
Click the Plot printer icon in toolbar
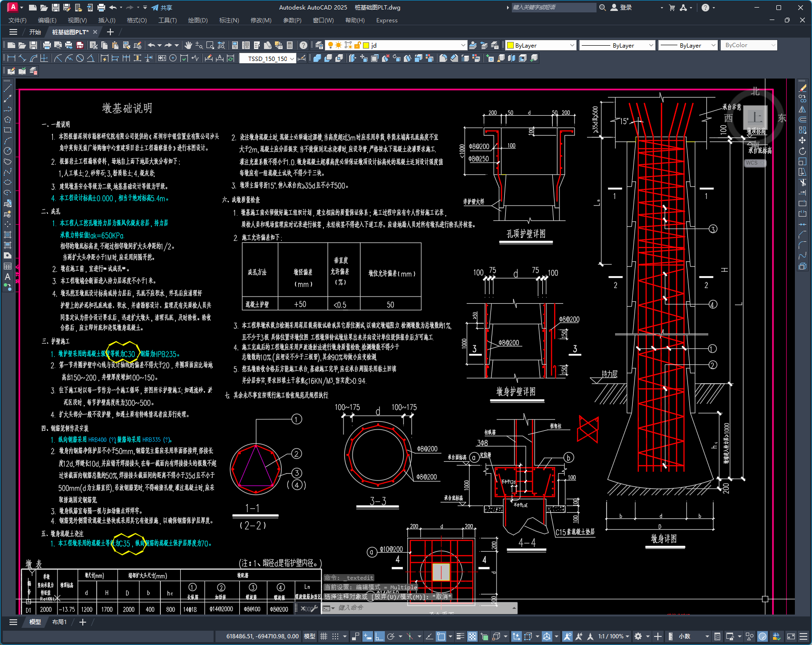point(47,45)
